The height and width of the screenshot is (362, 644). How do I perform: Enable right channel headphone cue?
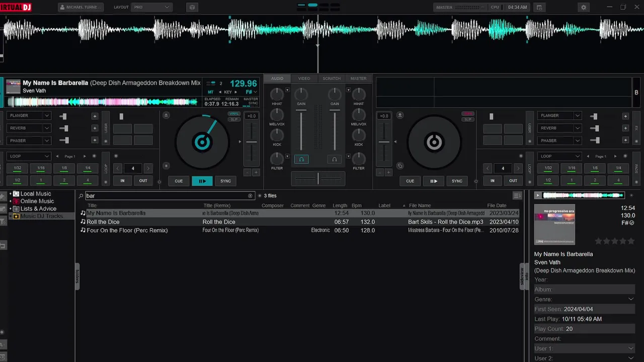pyautogui.click(x=334, y=159)
